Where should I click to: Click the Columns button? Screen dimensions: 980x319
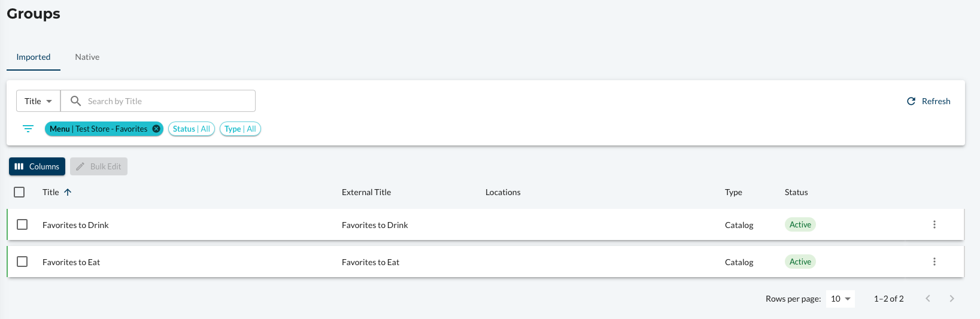[37, 166]
